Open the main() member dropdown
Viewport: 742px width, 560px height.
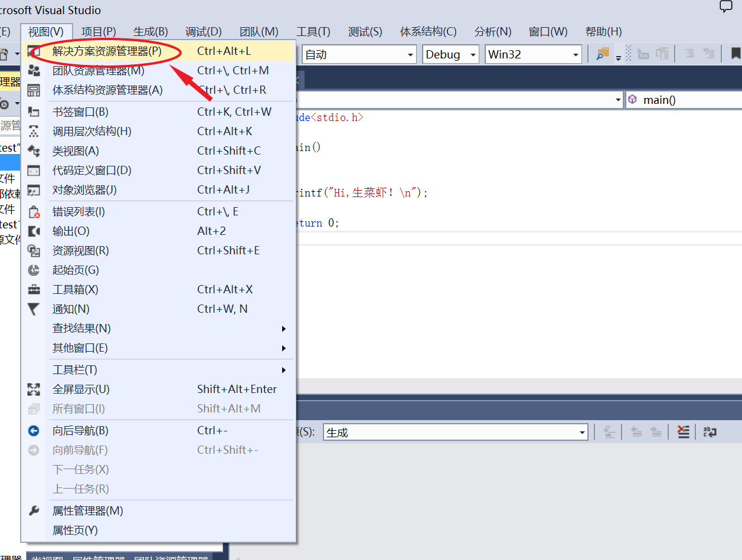coord(684,100)
